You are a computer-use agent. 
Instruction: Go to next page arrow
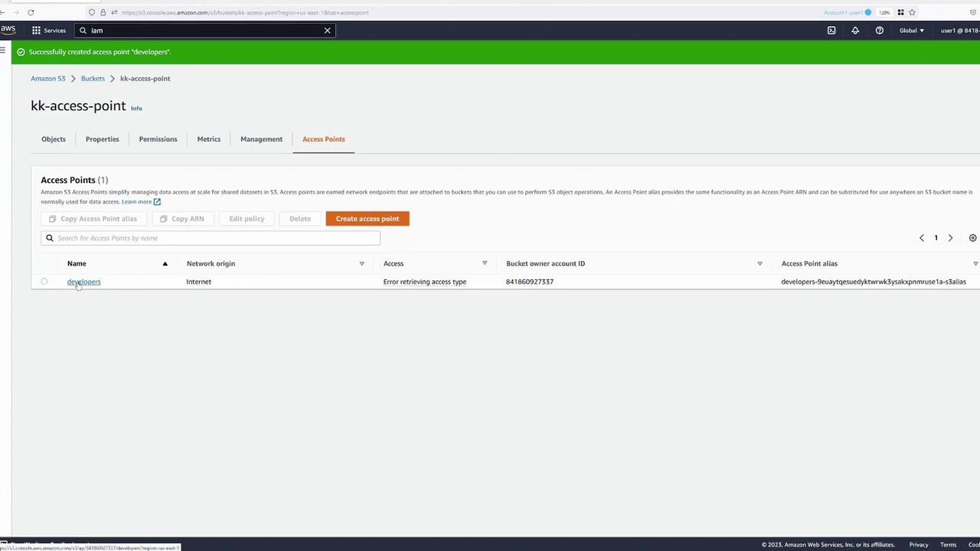coord(950,238)
